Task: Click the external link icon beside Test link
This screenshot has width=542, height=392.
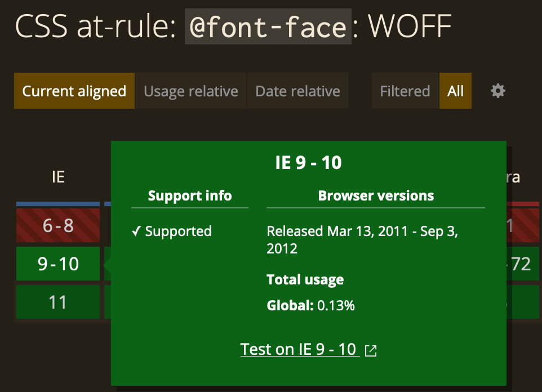Action: coord(371,350)
